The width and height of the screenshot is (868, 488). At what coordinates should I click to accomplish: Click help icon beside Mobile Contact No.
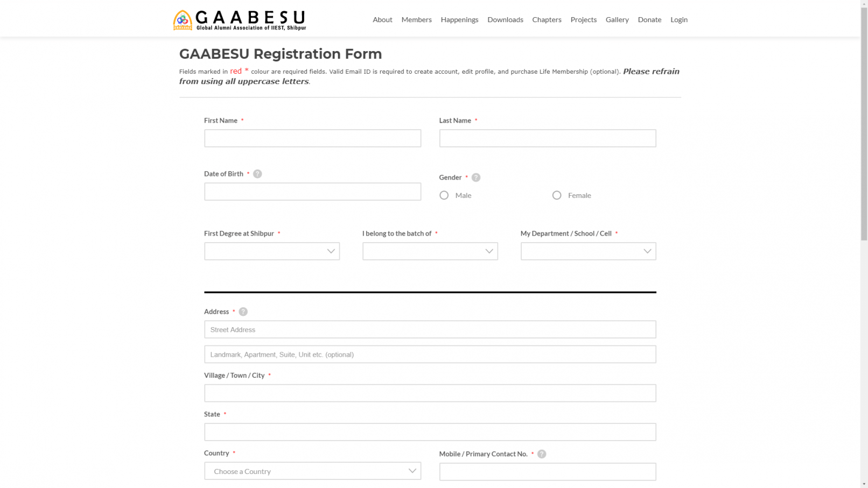[x=542, y=454]
